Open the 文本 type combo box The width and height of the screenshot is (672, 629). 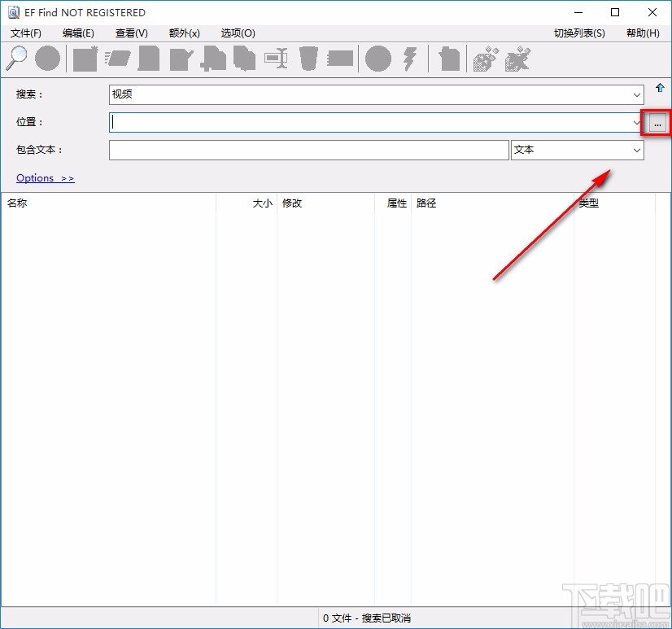pos(577,151)
